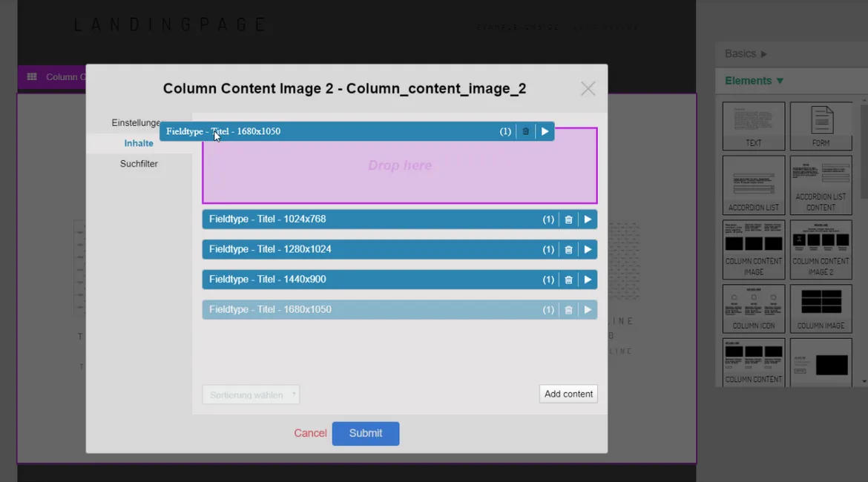Choose the COLUMN ICON element
The image size is (868, 482).
coord(754,308)
